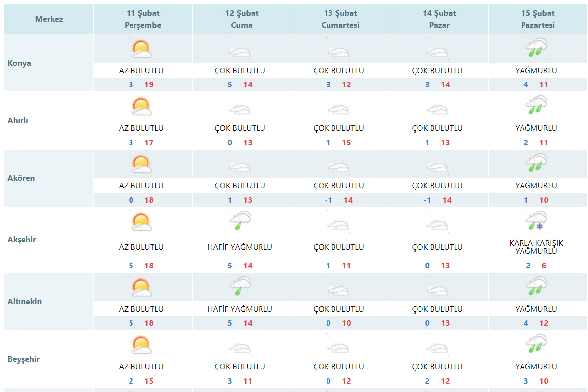Viewport: 588px width, 392px height.
Task: Click the 13 Şubat Cumartesi column header
Action: [x=340, y=19]
